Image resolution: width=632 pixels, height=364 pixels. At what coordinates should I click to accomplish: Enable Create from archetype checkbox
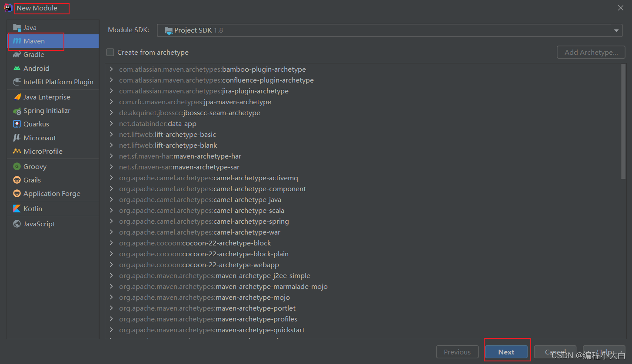point(110,52)
